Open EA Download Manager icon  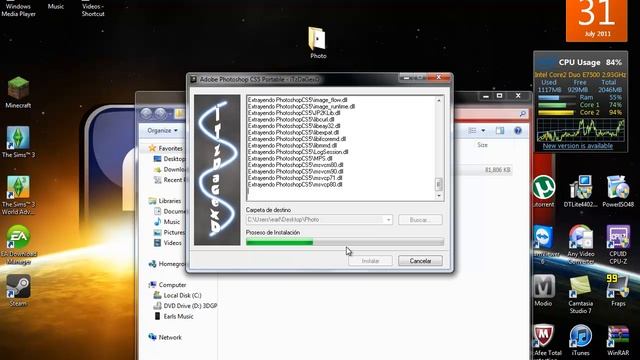pos(18,244)
